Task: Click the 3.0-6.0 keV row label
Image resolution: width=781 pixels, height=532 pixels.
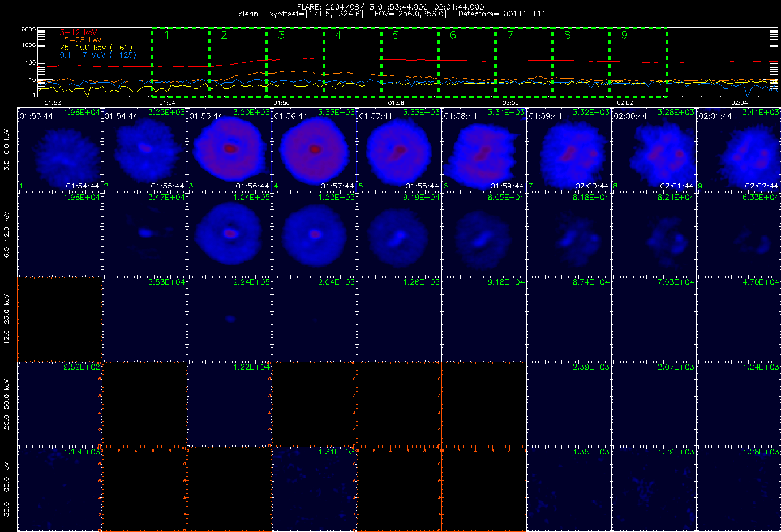Action: click(7, 149)
